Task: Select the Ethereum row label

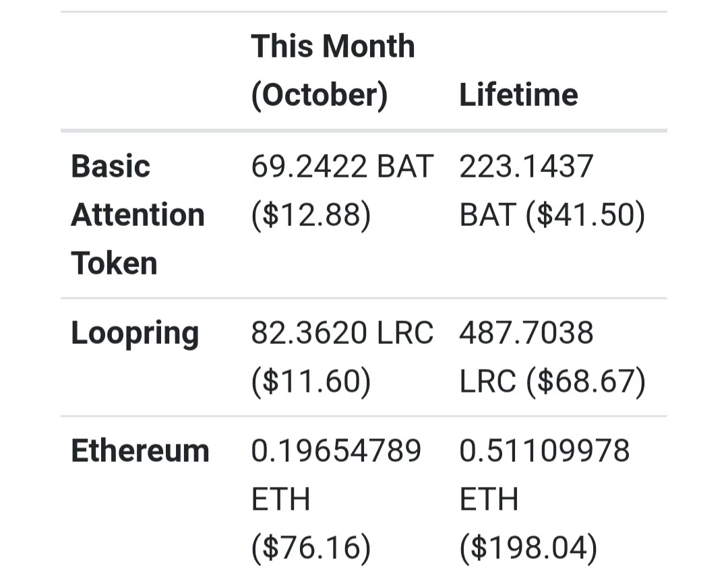Action: (140, 451)
